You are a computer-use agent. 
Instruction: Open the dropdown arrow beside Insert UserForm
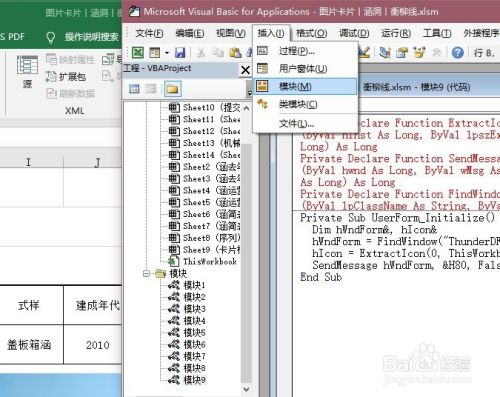click(167, 53)
